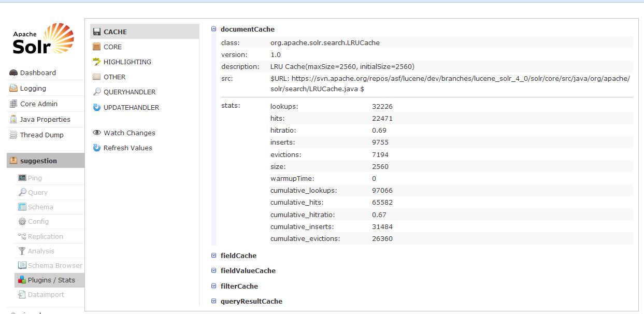644x314 pixels.
Task: Click the UPDATEHANDLER refresh icon
Action: [x=97, y=107]
